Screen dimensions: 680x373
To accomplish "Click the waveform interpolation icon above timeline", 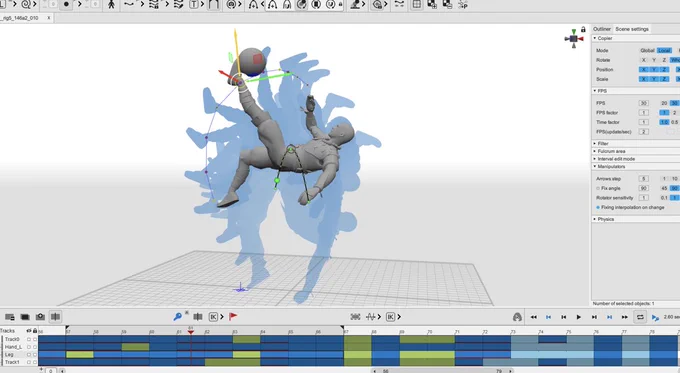I will (x=370, y=317).
